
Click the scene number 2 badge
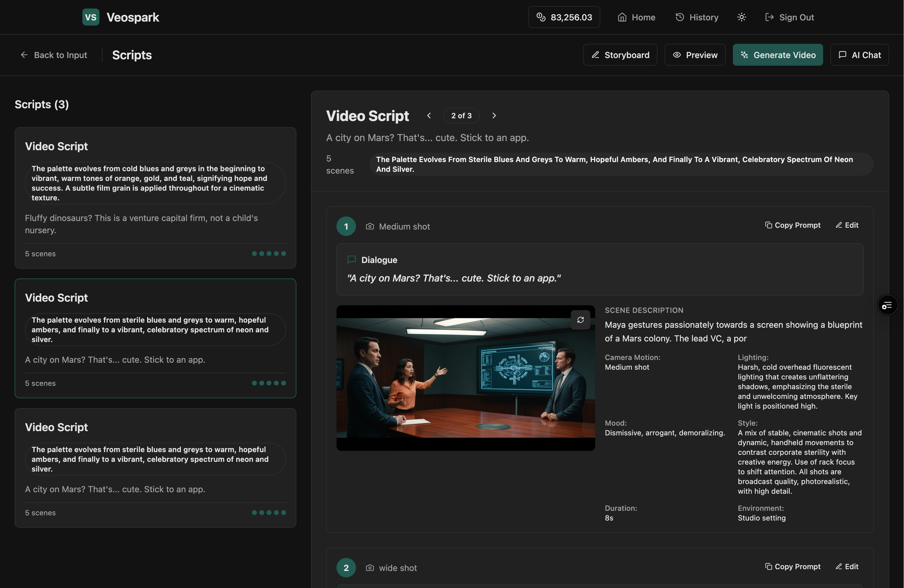pyautogui.click(x=346, y=568)
